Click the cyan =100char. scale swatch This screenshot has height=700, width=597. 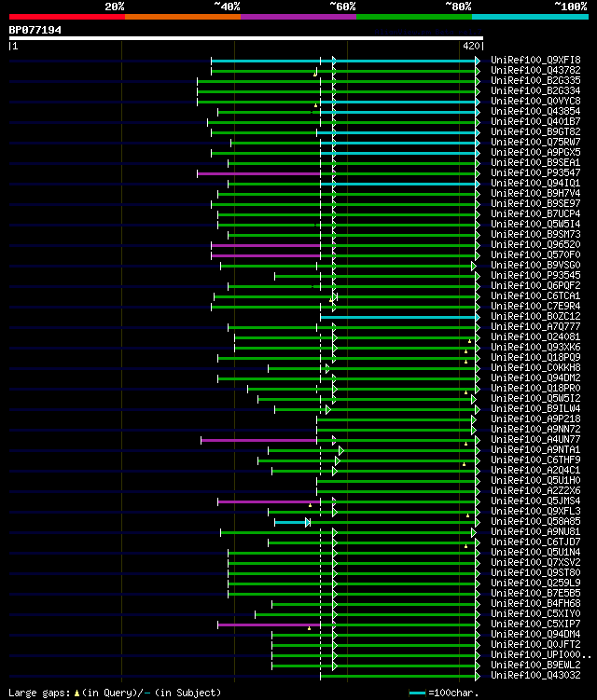click(x=417, y=693)
